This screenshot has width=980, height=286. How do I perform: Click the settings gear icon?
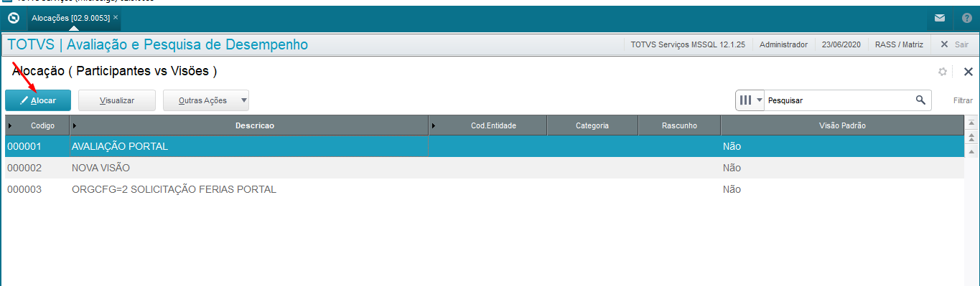click(x=943, y=72)
